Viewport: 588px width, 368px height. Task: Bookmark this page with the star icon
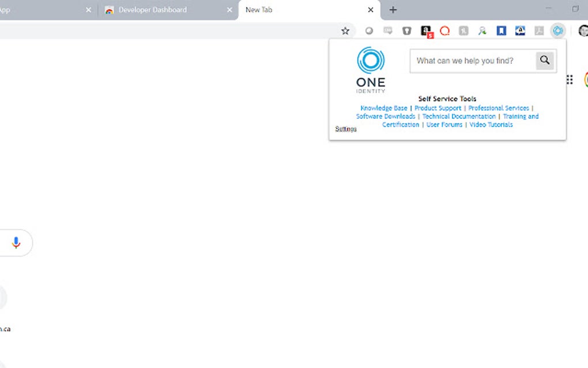pos(345,30)
